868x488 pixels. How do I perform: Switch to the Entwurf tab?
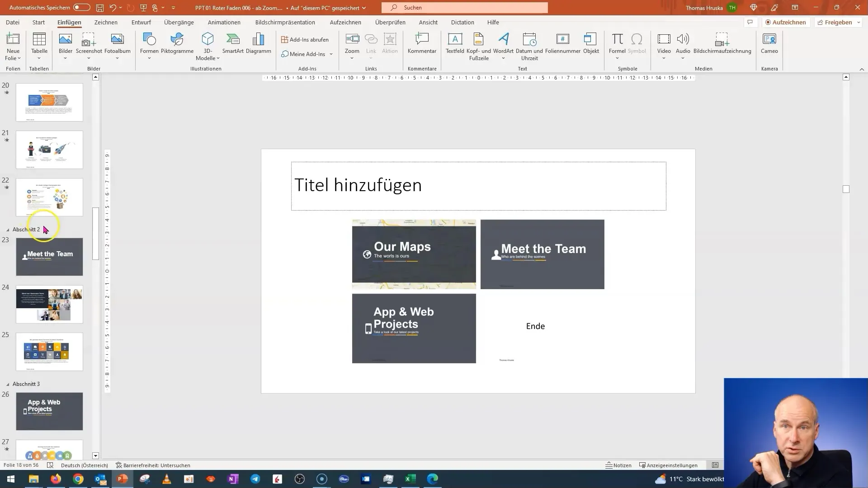click(141, 22)
